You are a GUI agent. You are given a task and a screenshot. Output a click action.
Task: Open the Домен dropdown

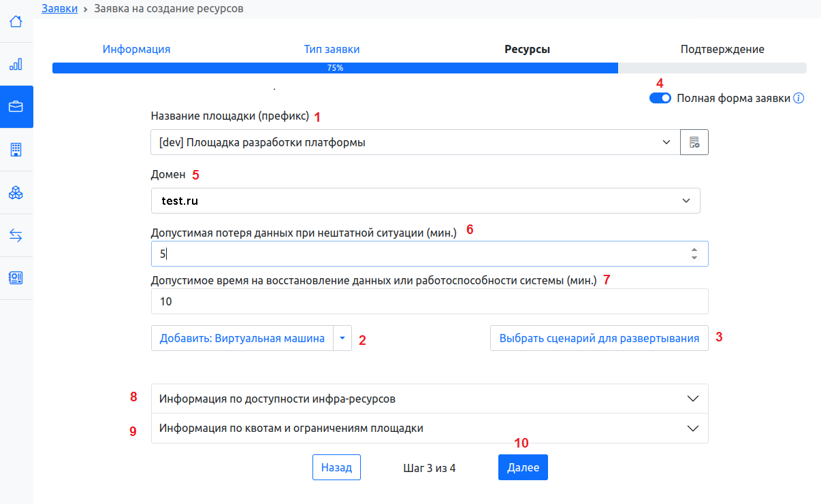[425, 201]
